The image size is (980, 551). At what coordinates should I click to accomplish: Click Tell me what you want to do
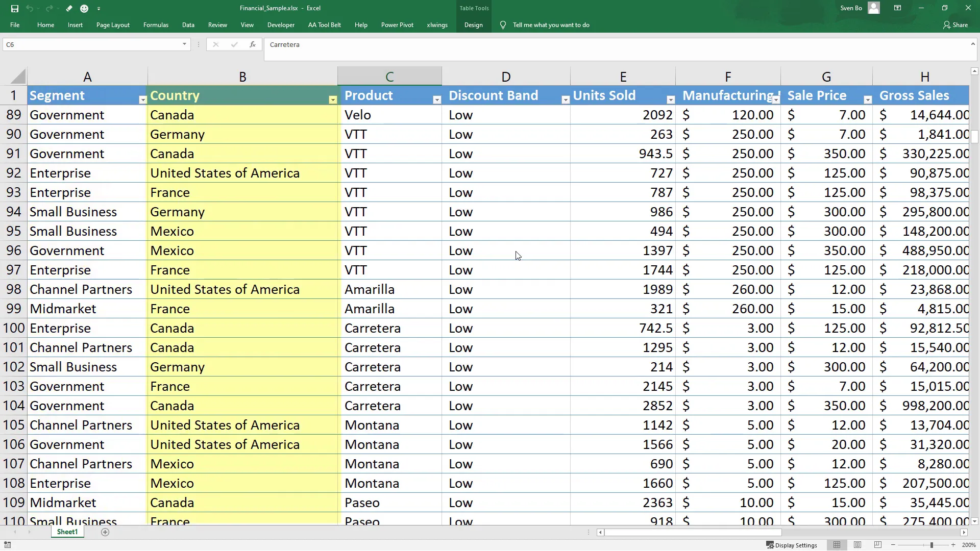(x=550, y=24)
